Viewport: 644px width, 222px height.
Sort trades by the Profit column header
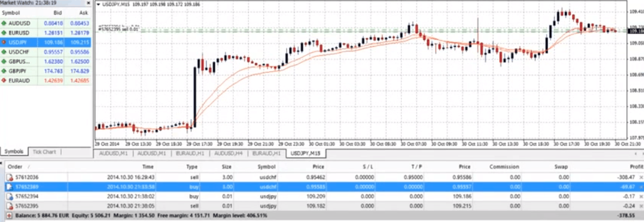[x=637, y=166]
